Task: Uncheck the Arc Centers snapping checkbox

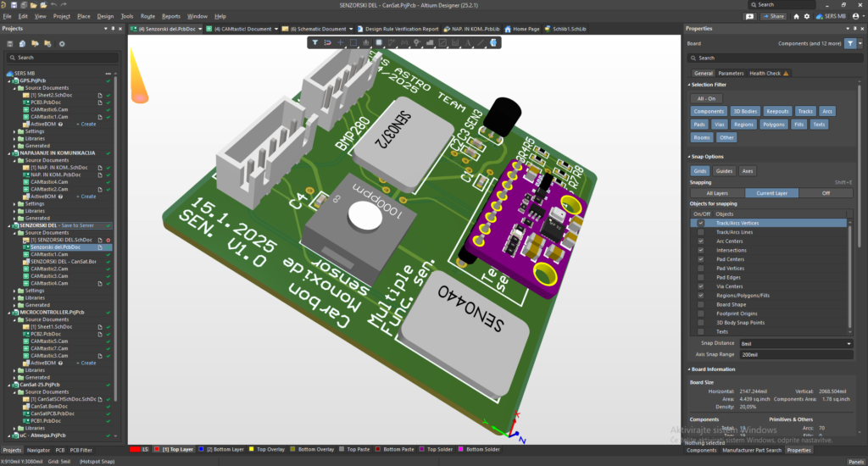Action: click(700, 241)
